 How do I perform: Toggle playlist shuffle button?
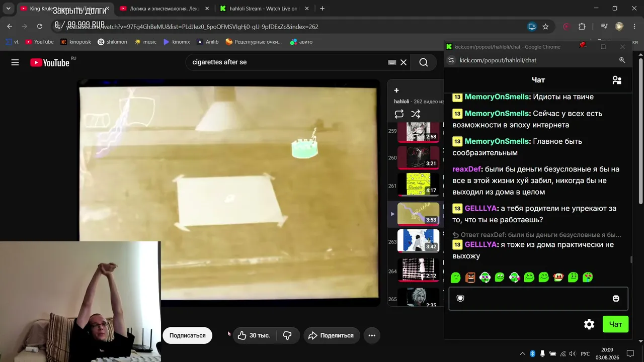pos(416,114)
